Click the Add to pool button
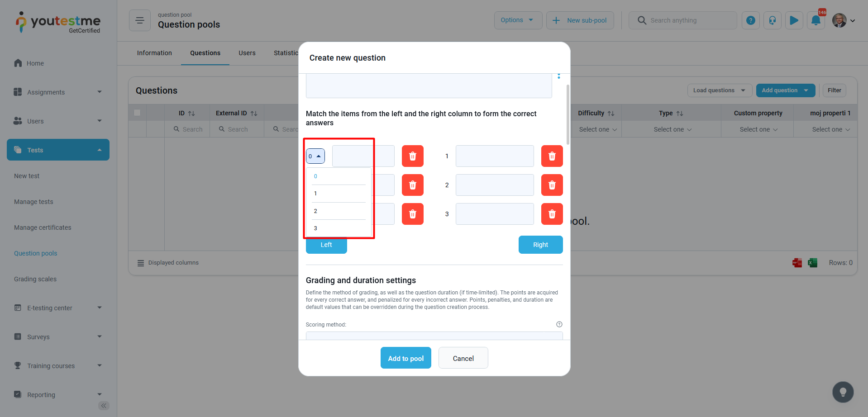The height and width of the screenshot is (417, 868). [405, 358]
